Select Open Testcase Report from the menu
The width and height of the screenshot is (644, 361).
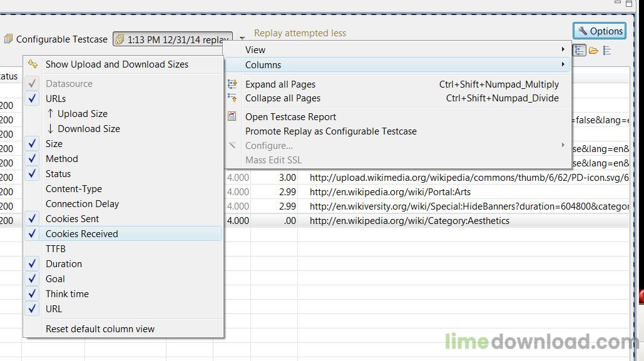(290, 116)
